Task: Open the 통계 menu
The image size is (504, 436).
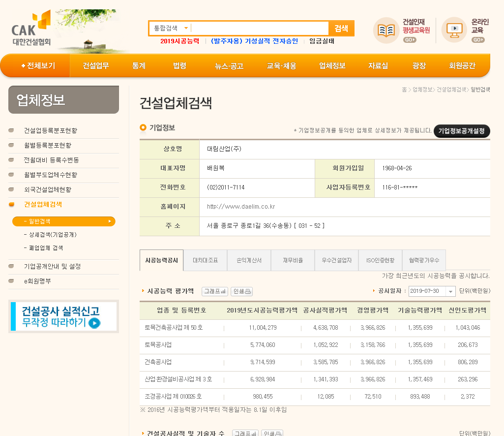Action: 139,65
